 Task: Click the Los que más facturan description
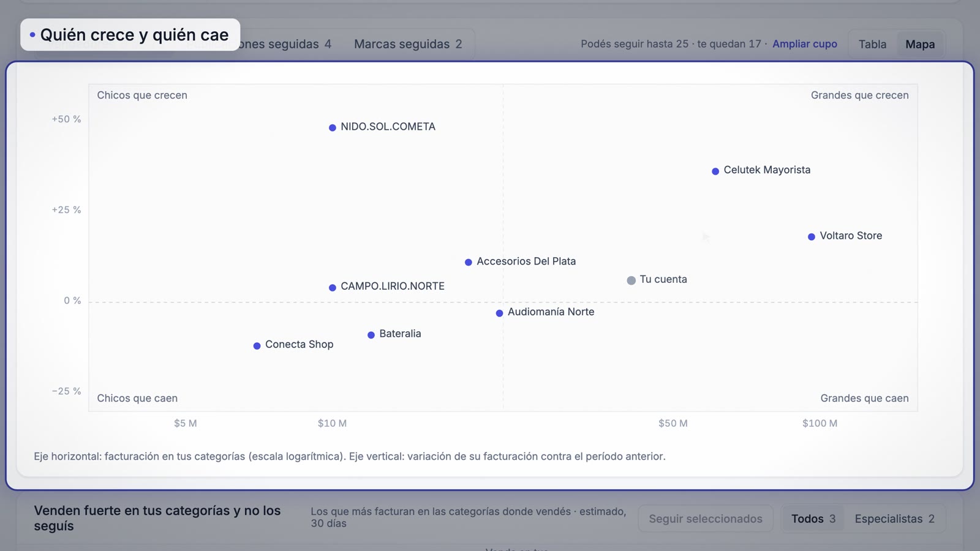(469, 517)
